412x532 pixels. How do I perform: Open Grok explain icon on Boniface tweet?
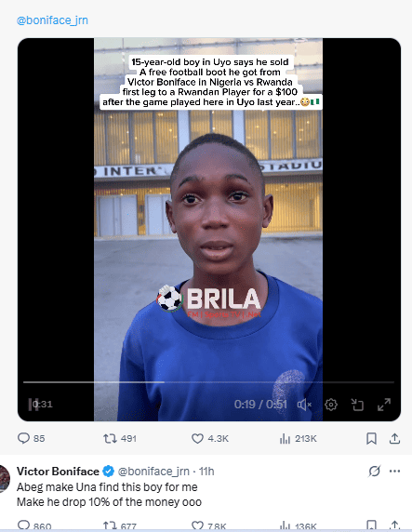coord(374,471)
